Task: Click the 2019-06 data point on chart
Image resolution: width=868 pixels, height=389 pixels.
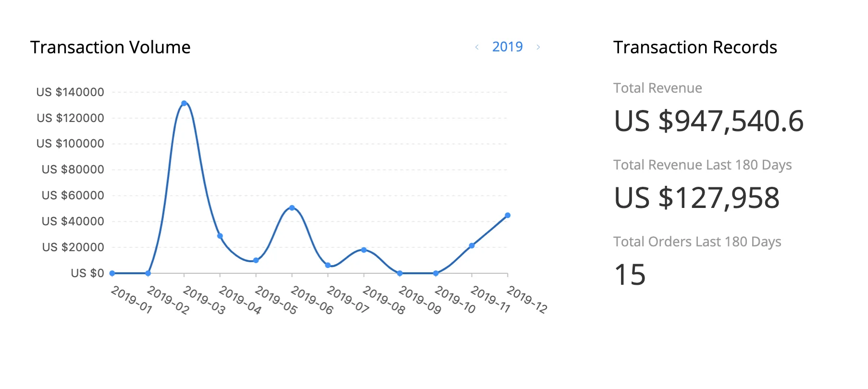Action: (292, 208)
